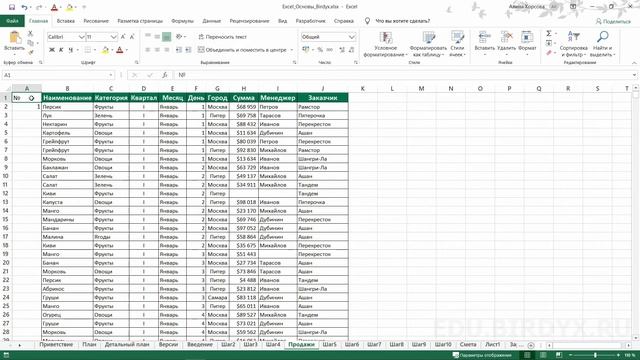Toggle Underline (Ч) formatting
Viewport: 640px width, 360px height.
(71, 50)
